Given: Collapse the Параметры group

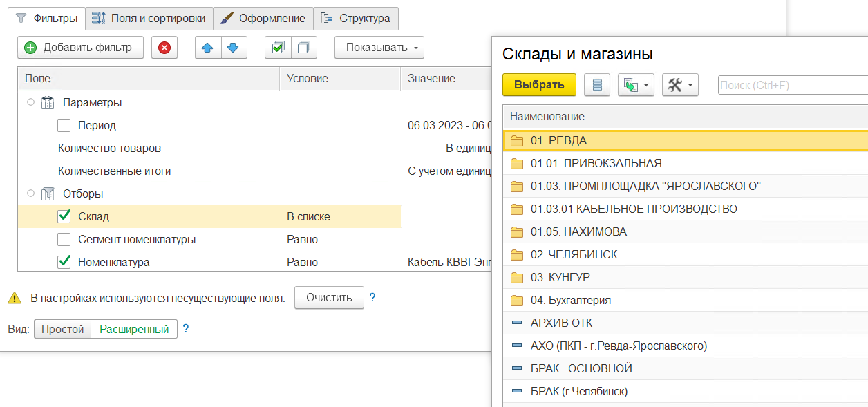Looking at the screenshot, I should pos(30,102).
